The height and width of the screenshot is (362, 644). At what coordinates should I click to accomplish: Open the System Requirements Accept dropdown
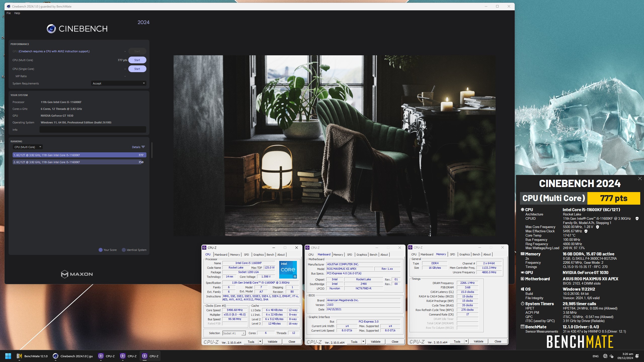[x=118, y=83]
